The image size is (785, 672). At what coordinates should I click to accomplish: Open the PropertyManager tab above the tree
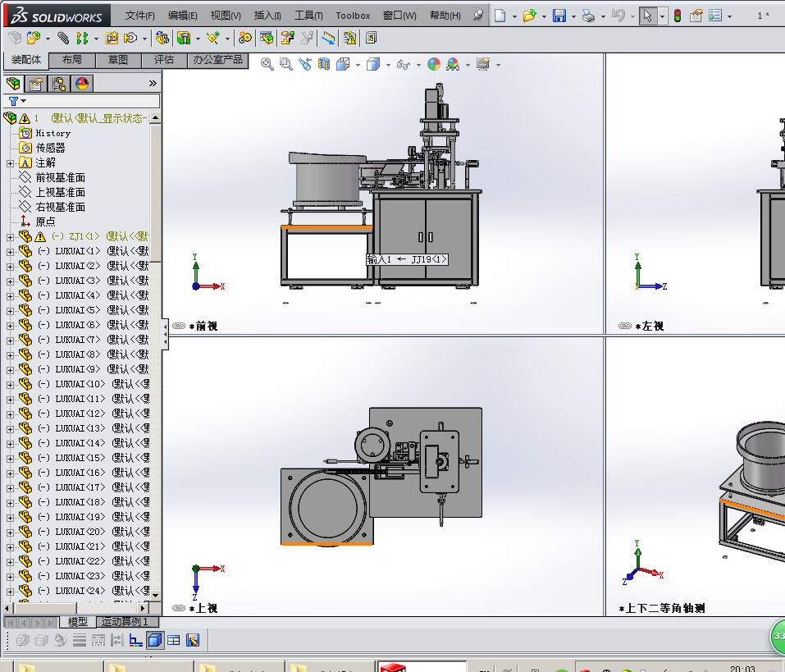tap(36, 84)
